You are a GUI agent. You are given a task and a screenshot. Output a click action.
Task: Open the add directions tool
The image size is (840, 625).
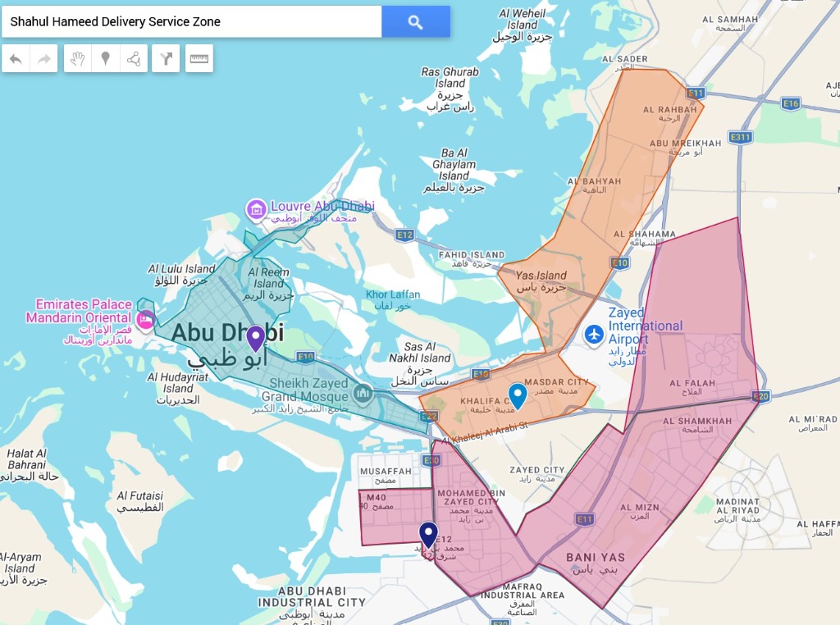(x=166, y=58)
